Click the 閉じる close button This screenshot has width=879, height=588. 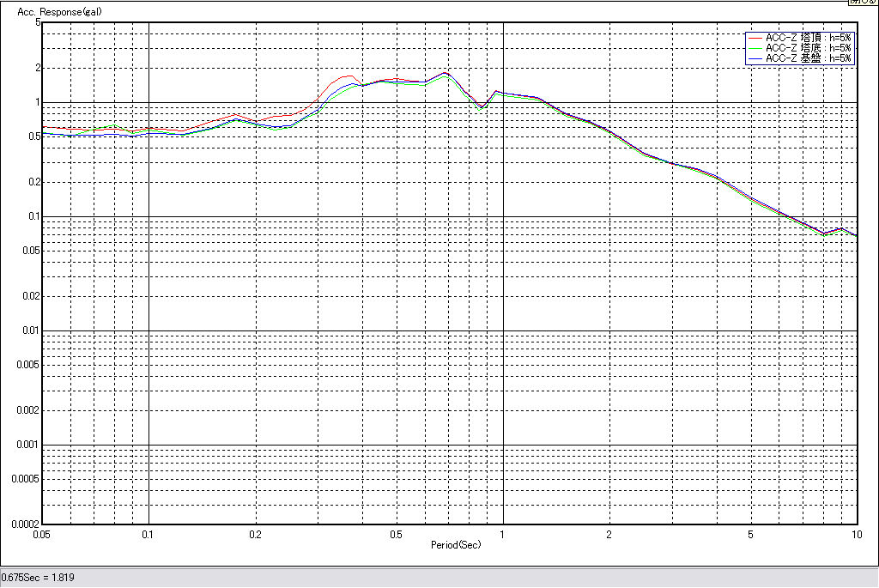click(x=862, y=3)
